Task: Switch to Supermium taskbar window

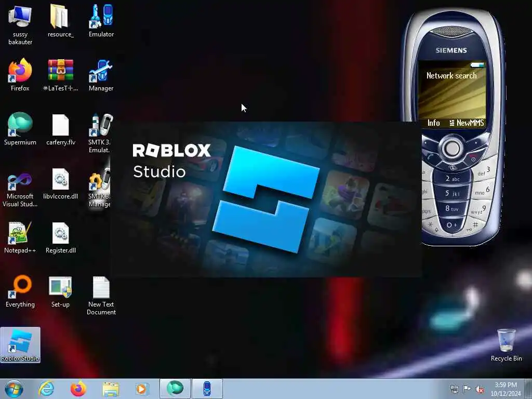Action: (x=175, y=389)
